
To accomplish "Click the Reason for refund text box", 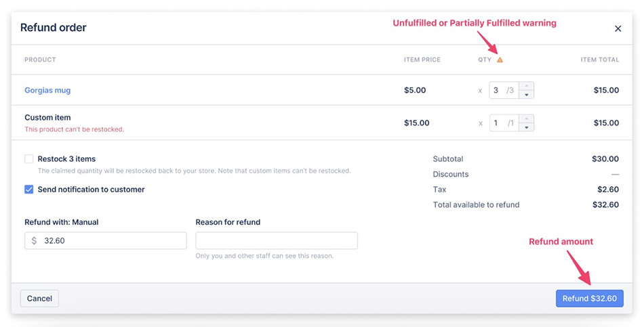I will (x=277, y=241).
